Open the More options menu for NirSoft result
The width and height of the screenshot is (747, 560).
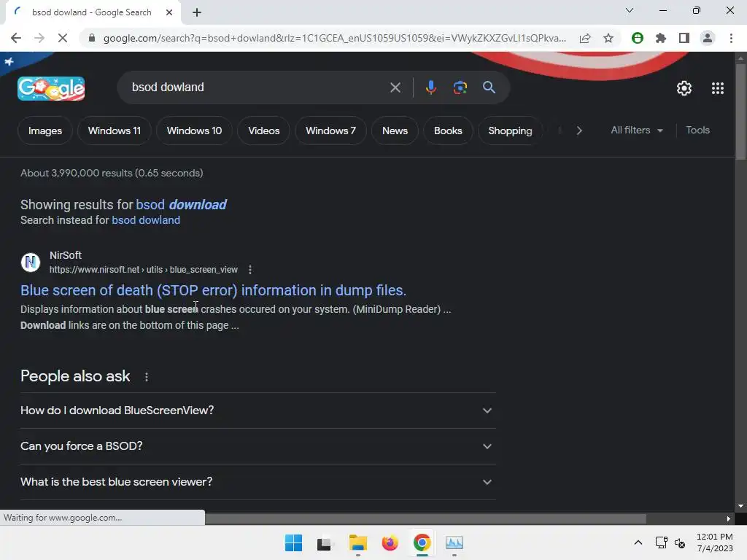(250, 270)
